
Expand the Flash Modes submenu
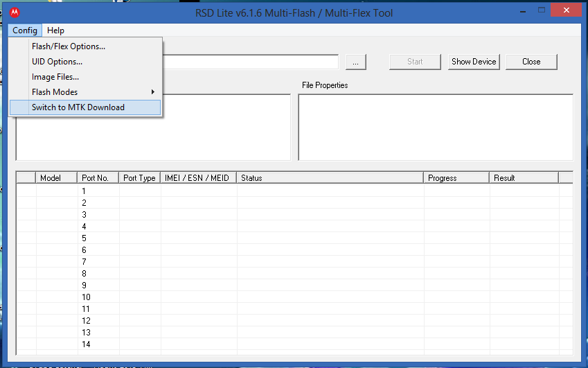[x=85, y=92]
